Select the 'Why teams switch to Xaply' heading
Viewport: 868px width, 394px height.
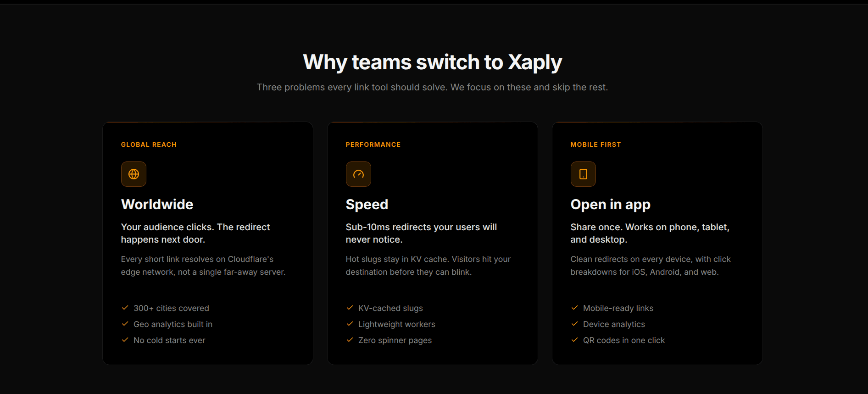coord(433,62)
